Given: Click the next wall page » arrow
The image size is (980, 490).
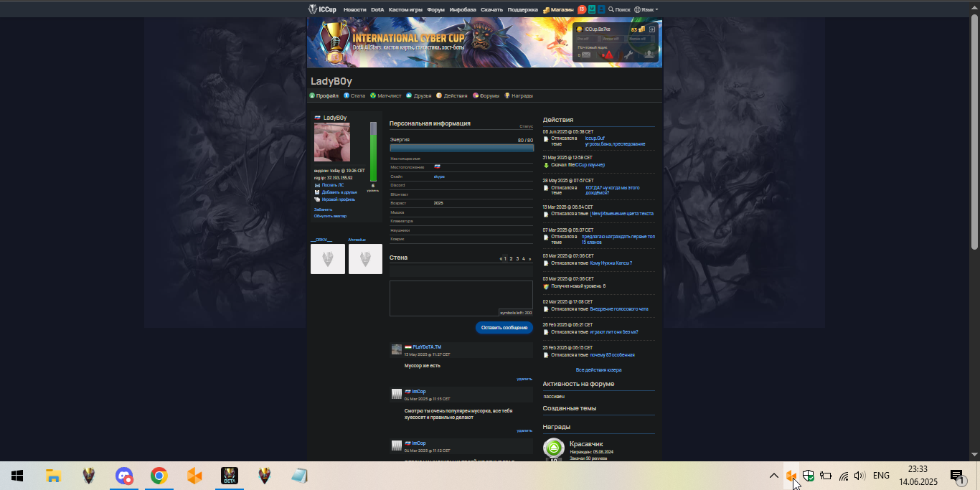Looking at the screenshot, I should coord(530,258).
